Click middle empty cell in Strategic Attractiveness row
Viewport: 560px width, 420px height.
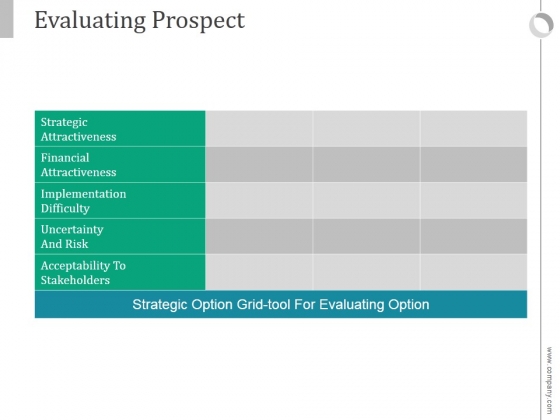366,129
